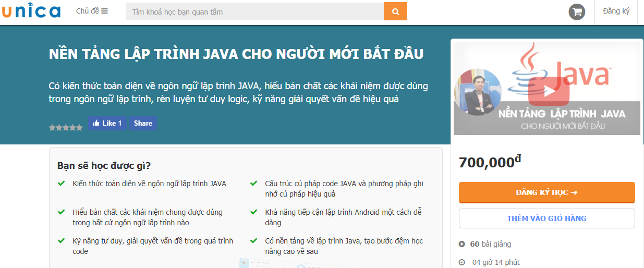644x268 pixels.
Task: Click checkmark beside Khả năng tiếp cận lập trình Android
Action: click(x=253, y=212)
